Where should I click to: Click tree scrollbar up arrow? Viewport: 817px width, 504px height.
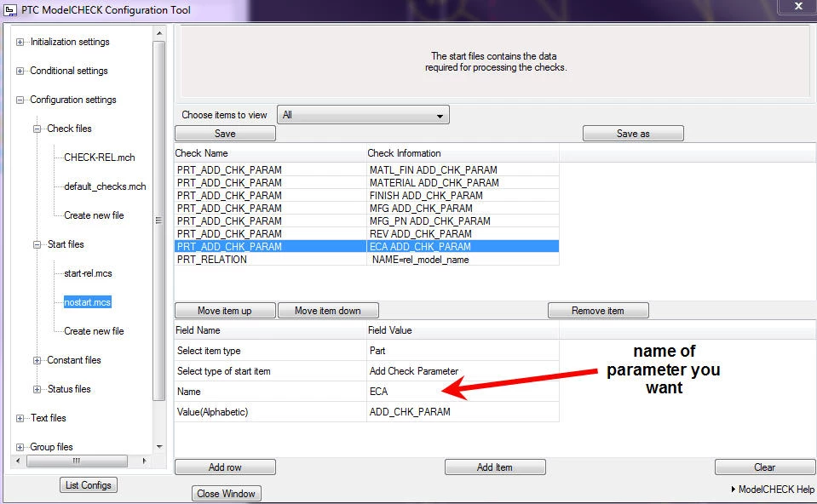[159, 33]
